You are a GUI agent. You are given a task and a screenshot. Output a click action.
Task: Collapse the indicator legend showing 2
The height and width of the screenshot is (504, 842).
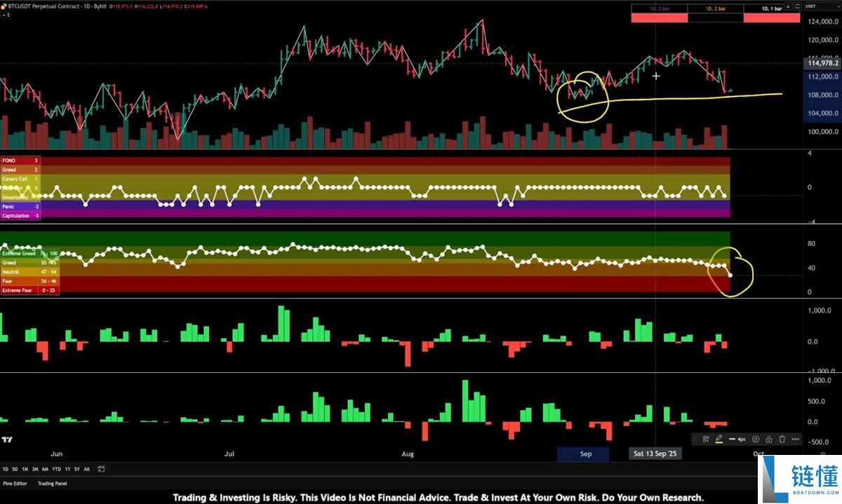[x=5, y=13]
